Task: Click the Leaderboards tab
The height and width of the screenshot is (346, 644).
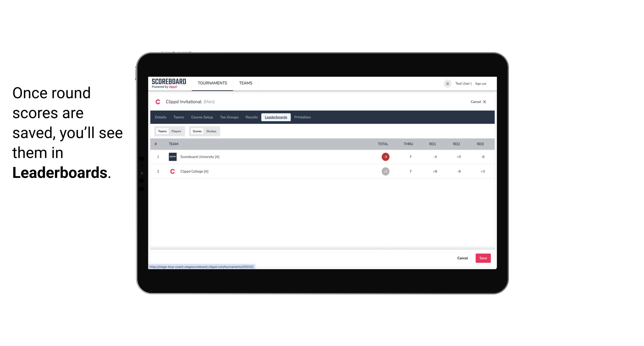Action: (x=276, y=117)
